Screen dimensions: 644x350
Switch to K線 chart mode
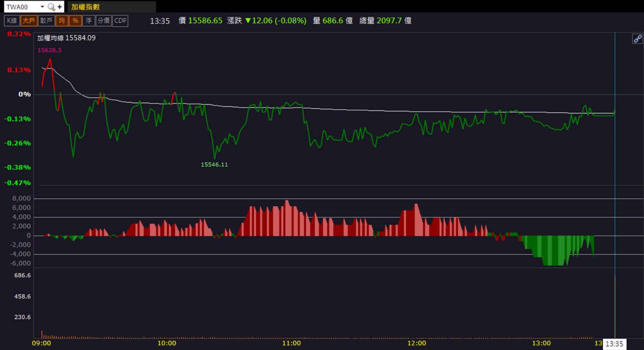12,21
